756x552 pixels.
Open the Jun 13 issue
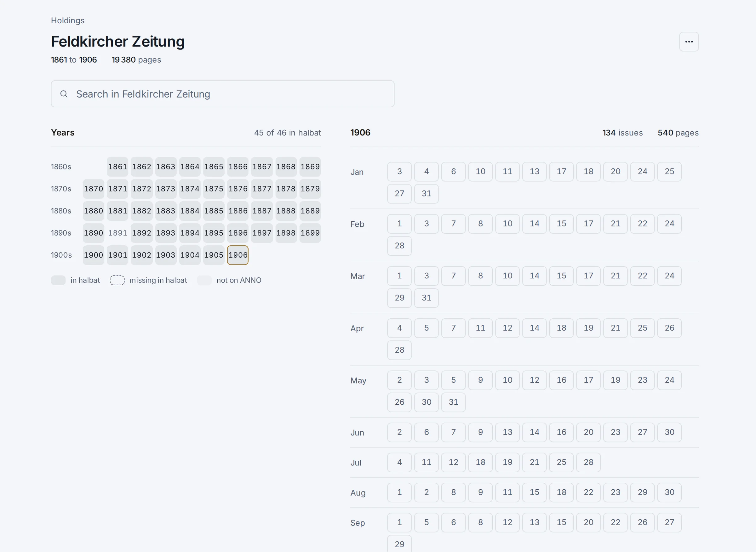pyautogui.click(x=507, y=432)
